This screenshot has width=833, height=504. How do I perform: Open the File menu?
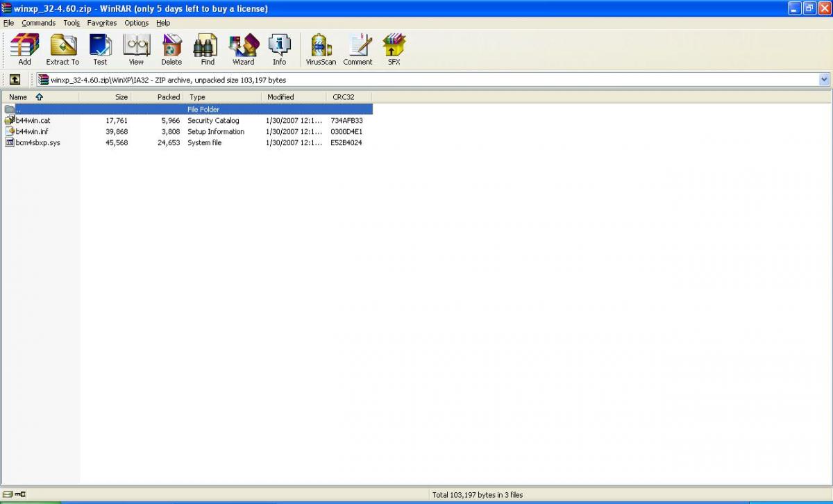point(8,23)
